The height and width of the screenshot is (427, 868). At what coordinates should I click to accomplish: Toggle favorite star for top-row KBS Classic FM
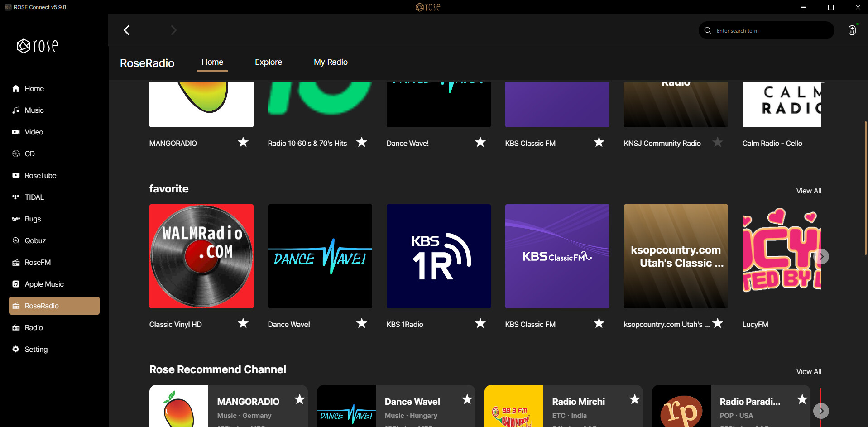599,142
